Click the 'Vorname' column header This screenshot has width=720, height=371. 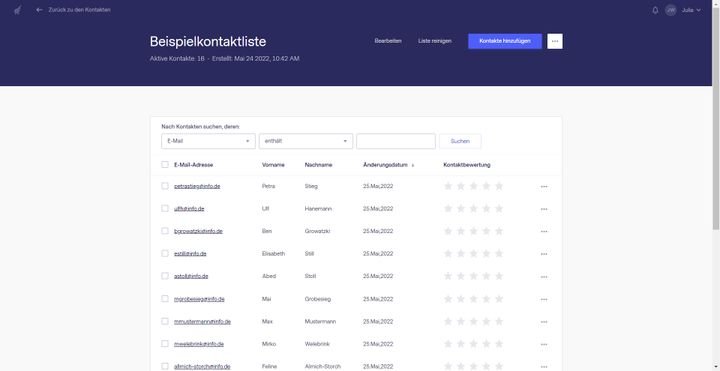(x=273, y=165)
